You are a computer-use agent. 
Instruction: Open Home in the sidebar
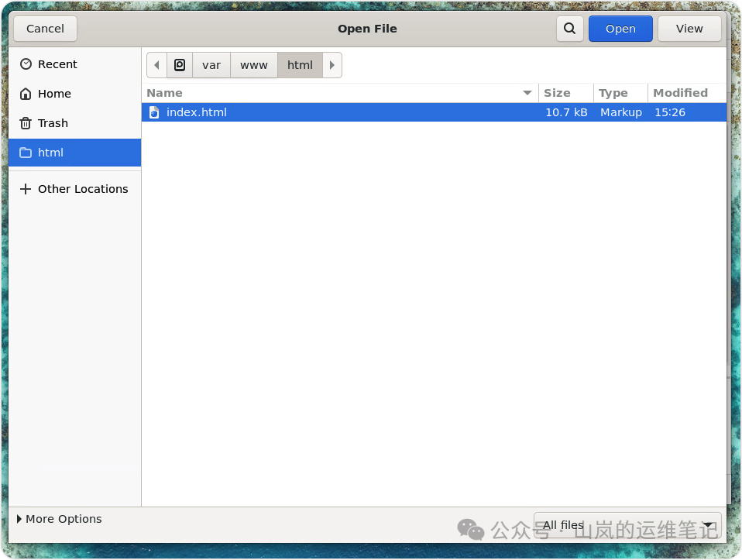pyautogui.click(x=75, y=94)
